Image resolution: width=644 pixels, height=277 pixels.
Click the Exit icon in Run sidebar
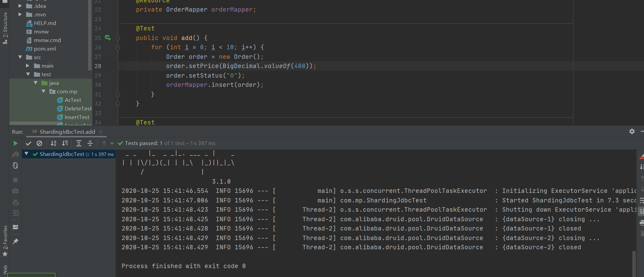[15, 213]
